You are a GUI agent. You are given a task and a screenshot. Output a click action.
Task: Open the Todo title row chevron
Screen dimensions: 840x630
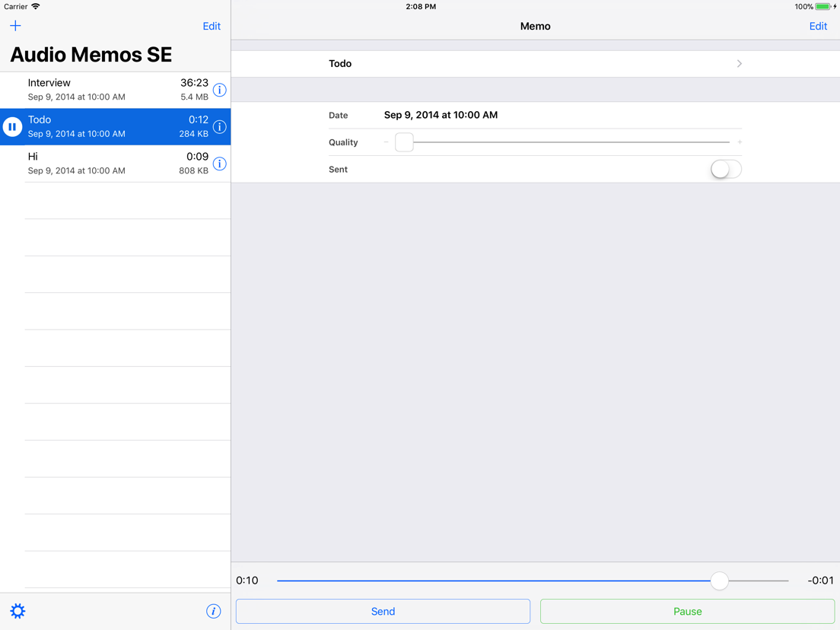[x=740, y=64]
